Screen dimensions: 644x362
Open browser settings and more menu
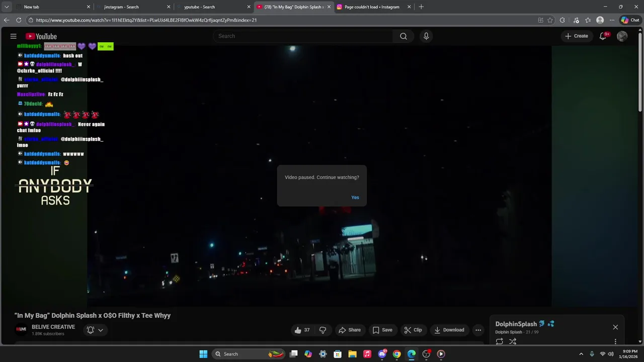(612, 20)
